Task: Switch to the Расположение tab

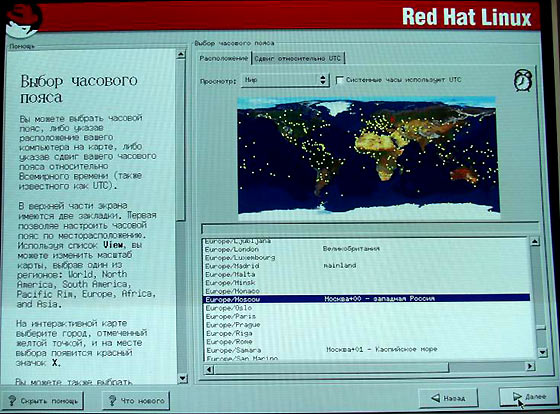Action: pos(223,58)
